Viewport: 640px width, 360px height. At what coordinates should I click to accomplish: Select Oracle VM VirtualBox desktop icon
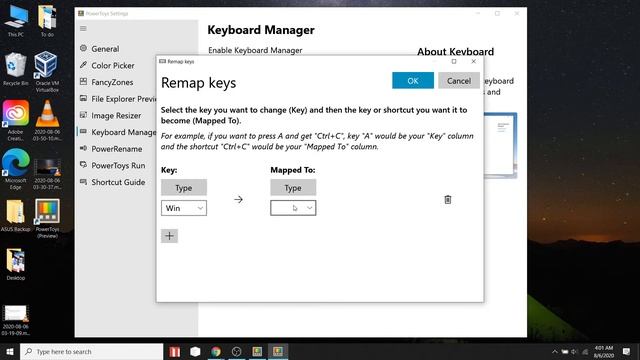[x=47, y=71]
